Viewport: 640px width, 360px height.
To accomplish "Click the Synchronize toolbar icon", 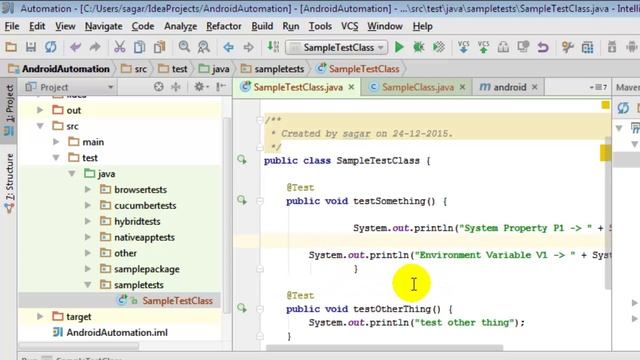I will click(51, 47).
